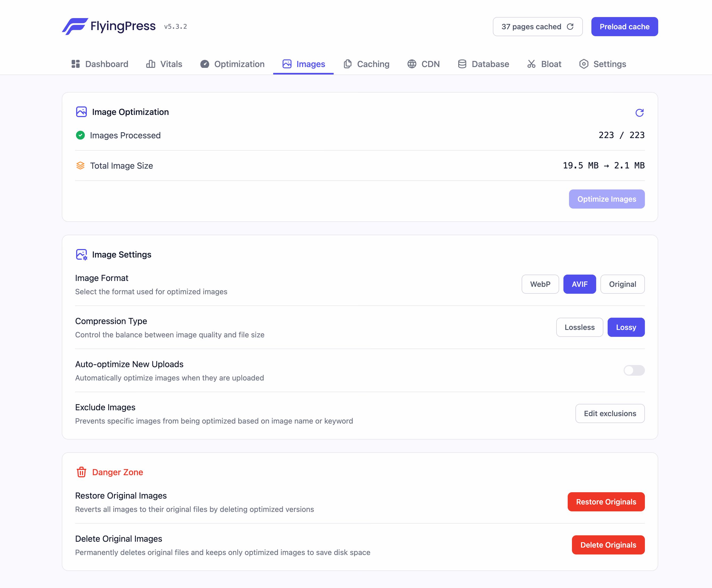Viewport: 712px width, 588px height.
Task: Click the Images Processed label
Action: click(125, 135)
